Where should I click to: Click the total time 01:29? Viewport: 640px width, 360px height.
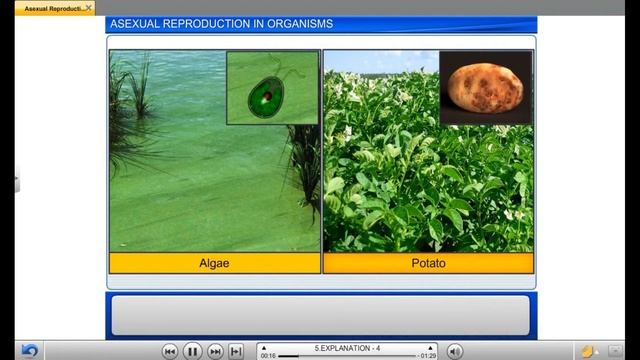428,356
